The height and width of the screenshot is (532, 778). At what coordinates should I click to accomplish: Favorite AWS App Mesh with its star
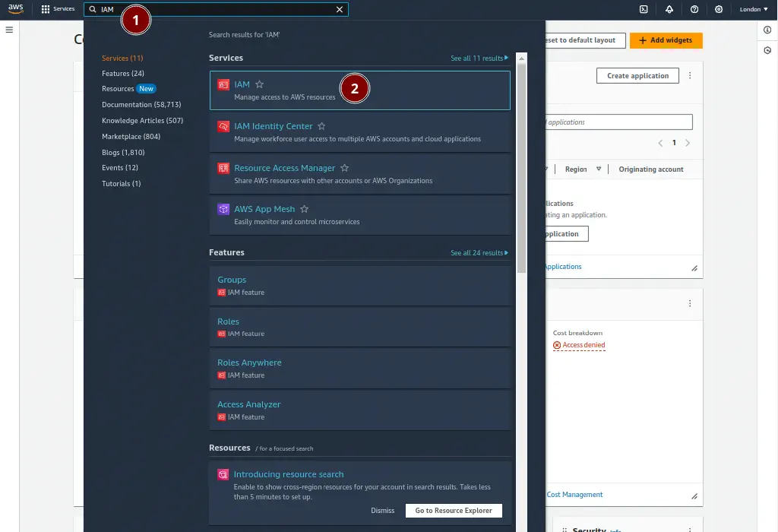pos(304,209)
